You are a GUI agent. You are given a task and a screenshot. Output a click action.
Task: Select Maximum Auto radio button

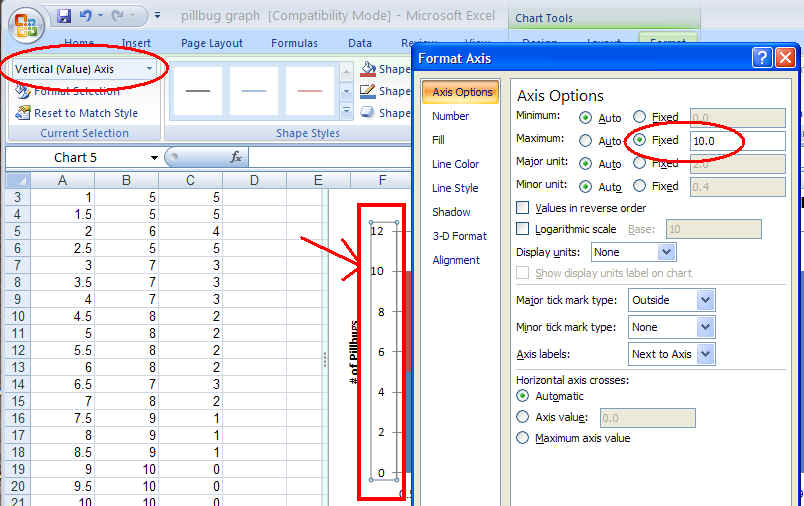pos(585,140)
